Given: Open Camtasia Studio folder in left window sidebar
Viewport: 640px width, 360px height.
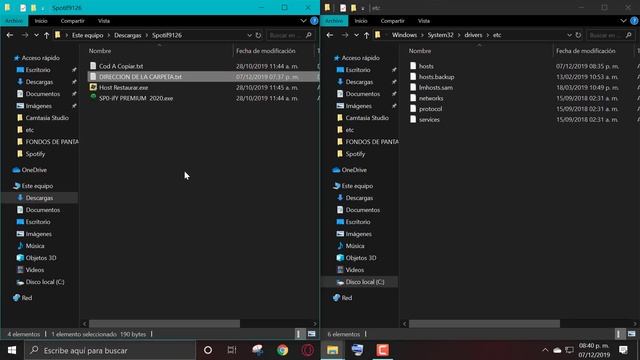Looking at the screenshot, I should click(43, 118).
